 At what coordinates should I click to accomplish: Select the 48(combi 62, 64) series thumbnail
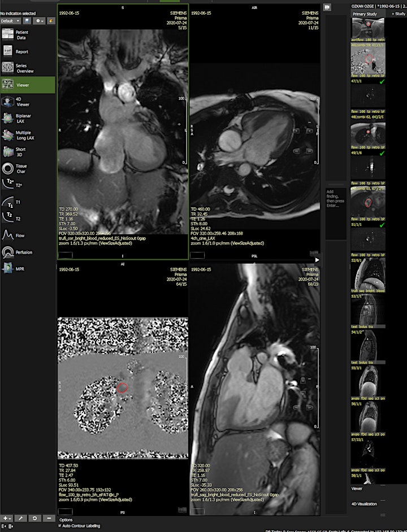pos(368,132)
